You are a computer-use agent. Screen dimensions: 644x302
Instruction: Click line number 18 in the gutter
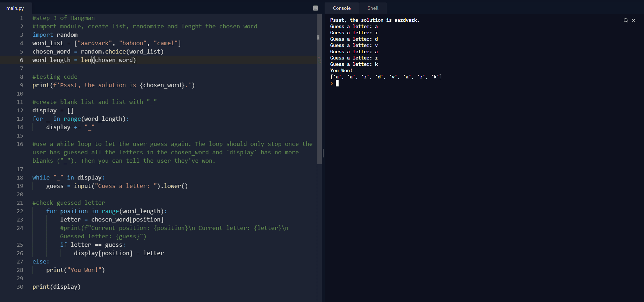click(x=20, y=177)
